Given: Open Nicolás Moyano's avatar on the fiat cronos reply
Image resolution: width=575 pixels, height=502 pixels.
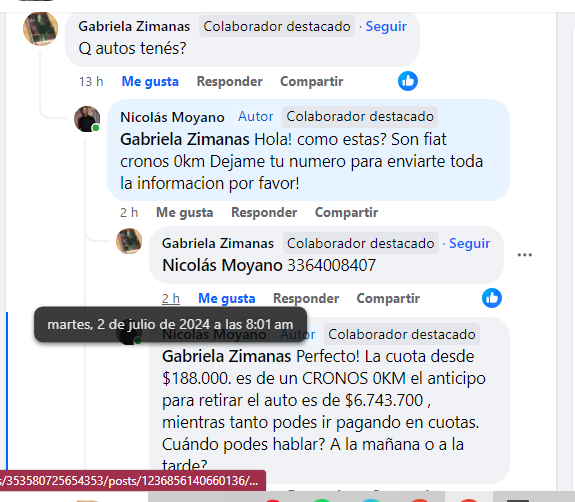Looking at the screenshot, I should [x=87, y=119].
